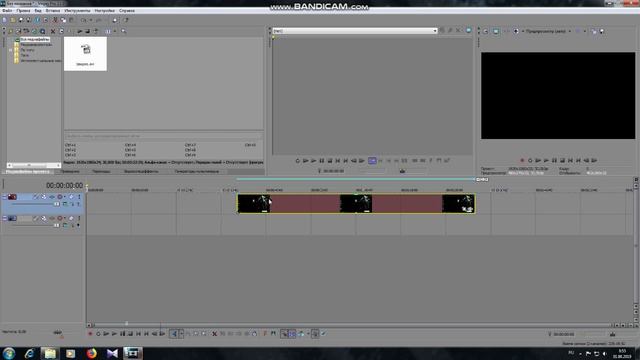The image size is (640, 360).
Task: Toggle the highlighted Trimmer add-to-timeline button
Action: click(x=372, y=160)
